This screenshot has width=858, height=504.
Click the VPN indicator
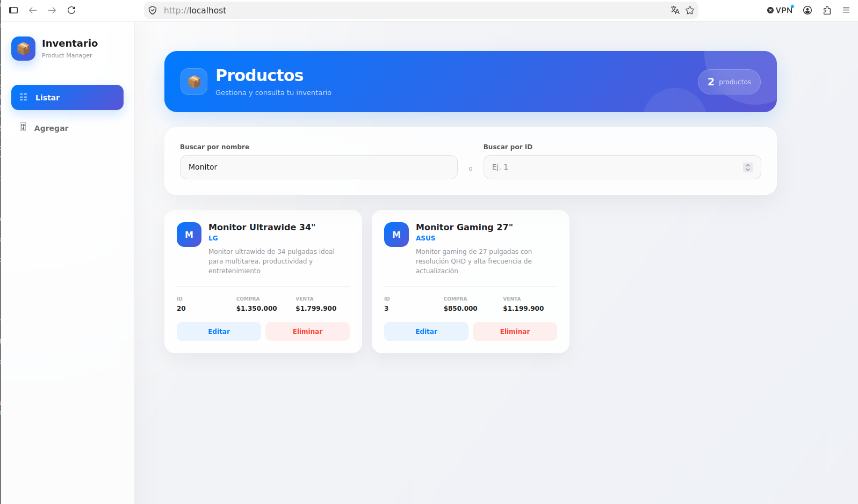pyautogui.click(x=780, y=10)
